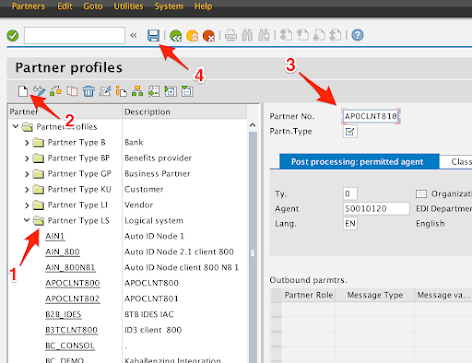Click the Description column header
Screen dimensions: 472x363
coord(184,112)
